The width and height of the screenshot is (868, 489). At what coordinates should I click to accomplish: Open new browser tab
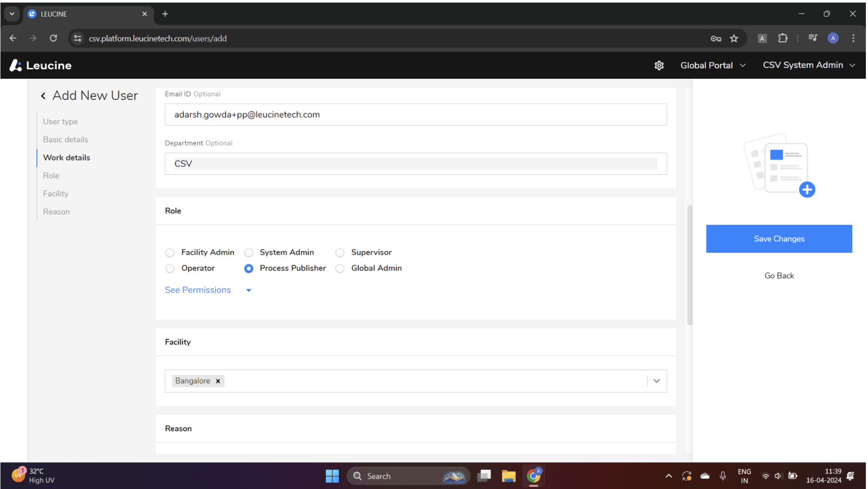(x=165, y=14)
